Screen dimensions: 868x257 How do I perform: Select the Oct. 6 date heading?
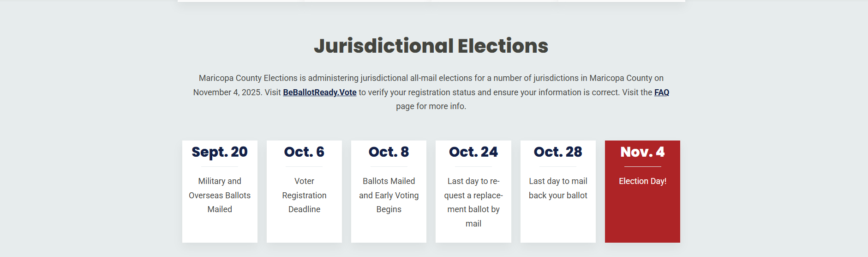point(304,152)
